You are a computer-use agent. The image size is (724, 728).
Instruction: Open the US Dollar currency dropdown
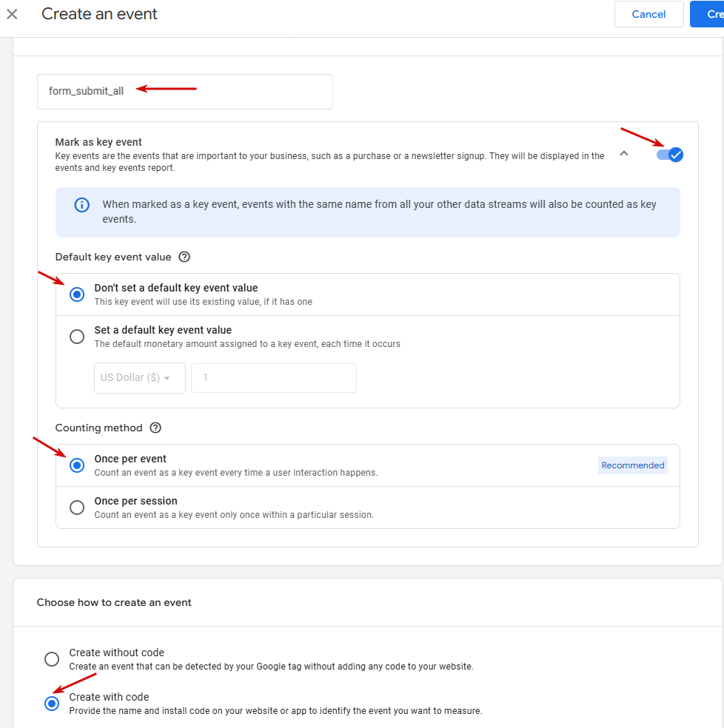[x=140, y=377]
